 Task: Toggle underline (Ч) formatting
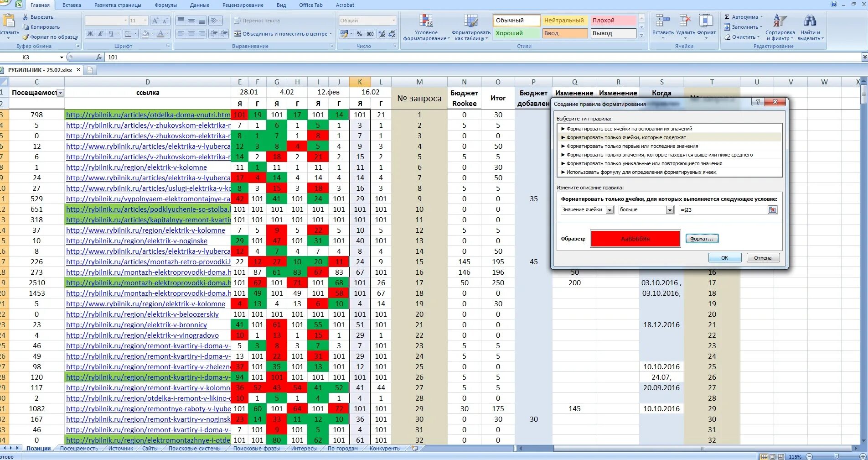111,34
